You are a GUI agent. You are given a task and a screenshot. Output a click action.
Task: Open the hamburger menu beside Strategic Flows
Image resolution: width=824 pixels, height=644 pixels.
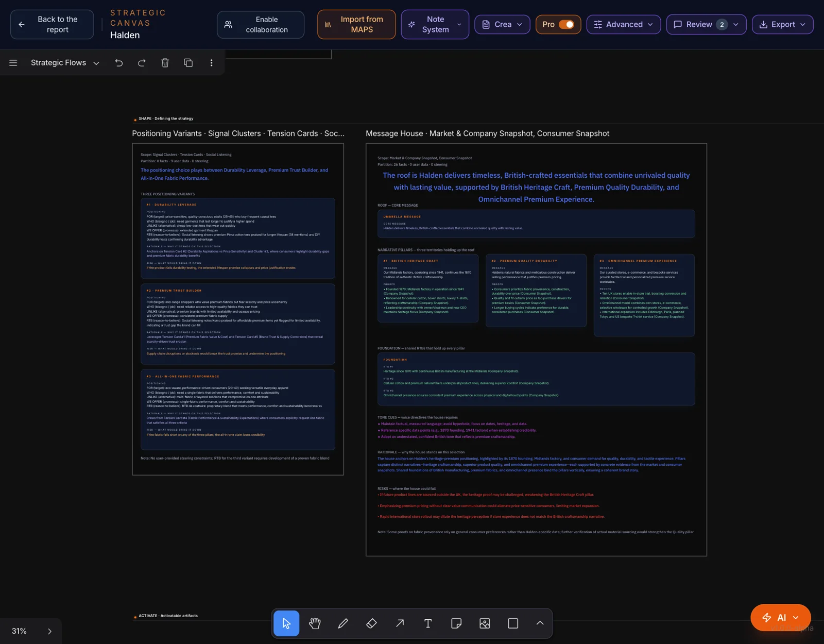pos(13,63)
